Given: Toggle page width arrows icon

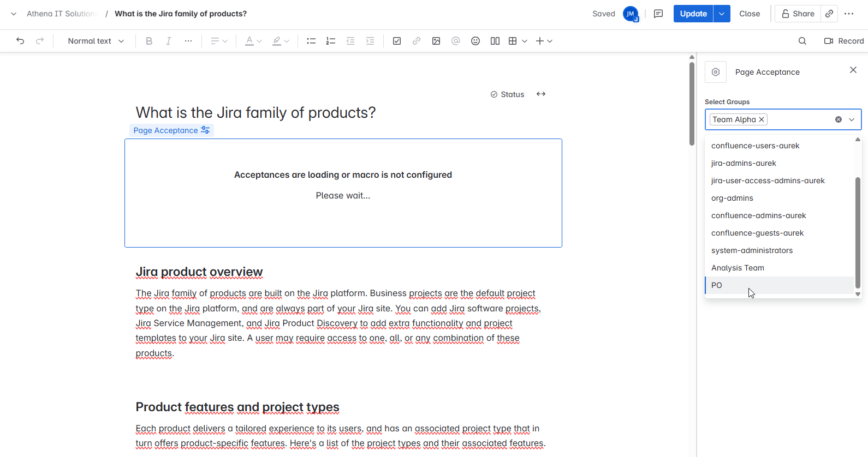Looking at the screenshot, I should (541, 94).
